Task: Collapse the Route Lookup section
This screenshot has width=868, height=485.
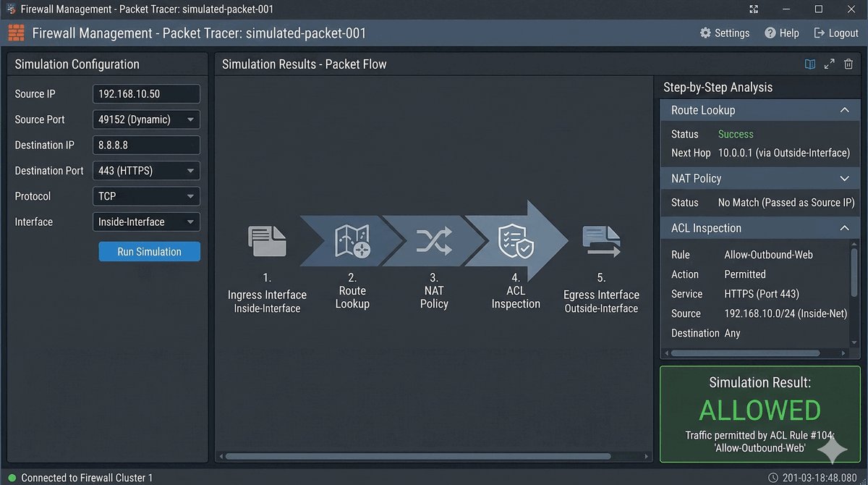Action: click(843, 110)
